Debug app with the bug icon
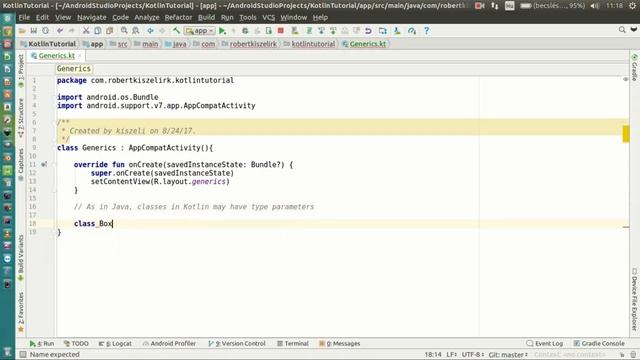The width and height of the screenshot is (640, 360). 245,31
